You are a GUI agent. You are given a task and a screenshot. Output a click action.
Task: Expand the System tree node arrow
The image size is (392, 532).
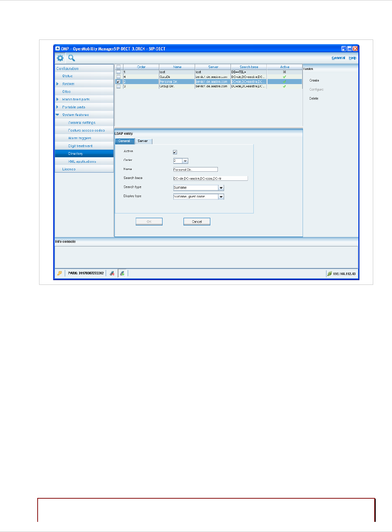point(58,84)
